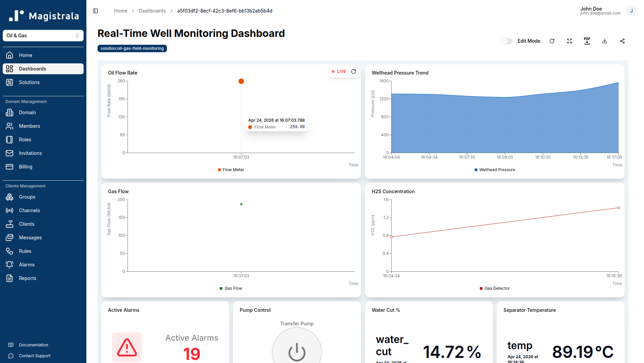Click John Doe account name
The image size is (644, 363).
(x=591, y=9)
